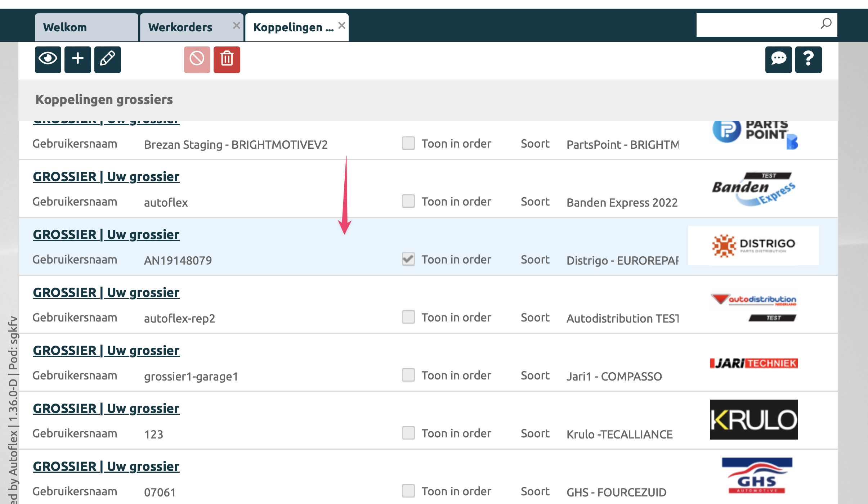The image size is (868, 504).
Task: Click the eye view icon in toolbar
Action: pos(48,59)
